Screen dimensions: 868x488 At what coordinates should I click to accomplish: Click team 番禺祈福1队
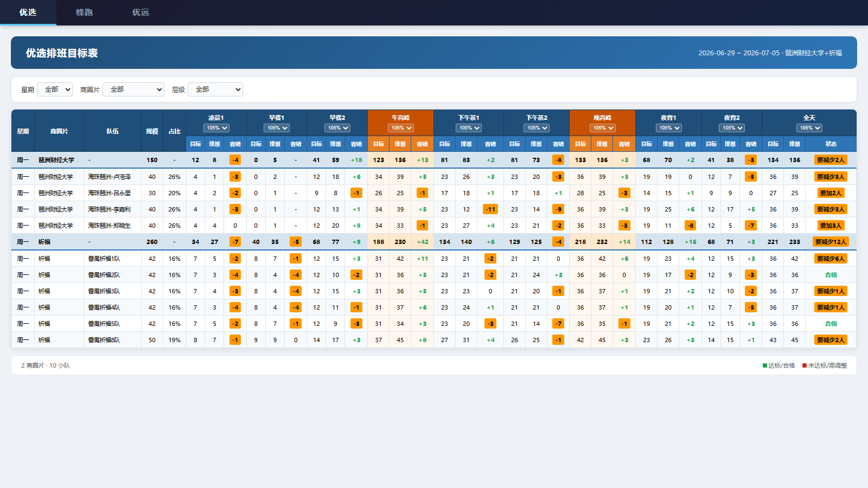[104, 259]
